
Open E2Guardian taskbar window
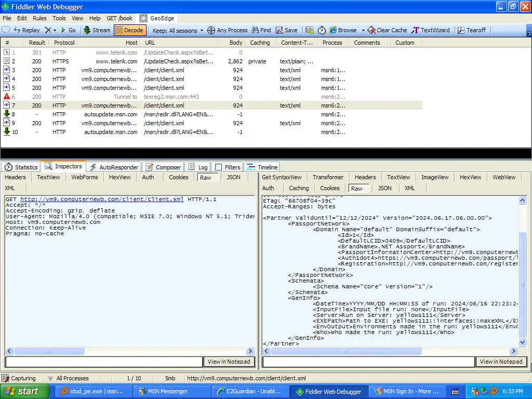point(249,392)
